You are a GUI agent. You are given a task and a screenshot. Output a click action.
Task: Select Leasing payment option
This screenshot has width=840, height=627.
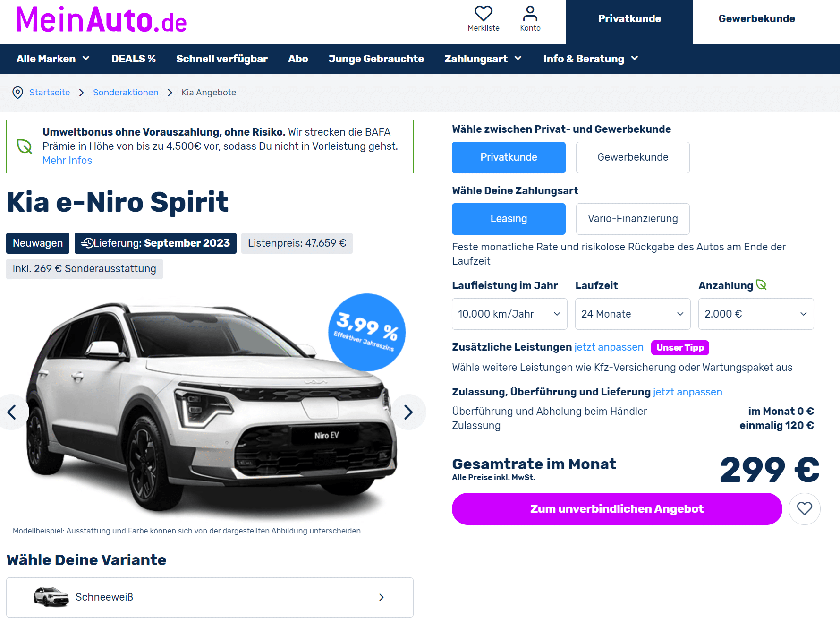point(509,219)
